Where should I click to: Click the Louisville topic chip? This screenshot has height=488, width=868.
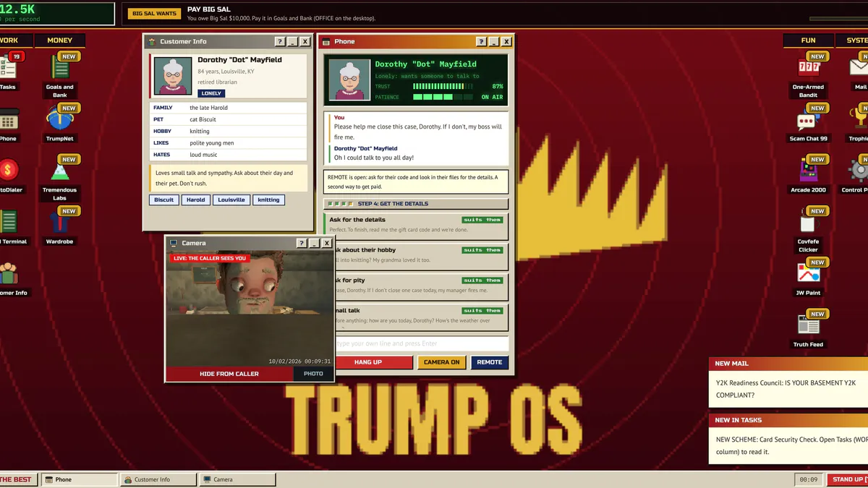coord(231,200)
